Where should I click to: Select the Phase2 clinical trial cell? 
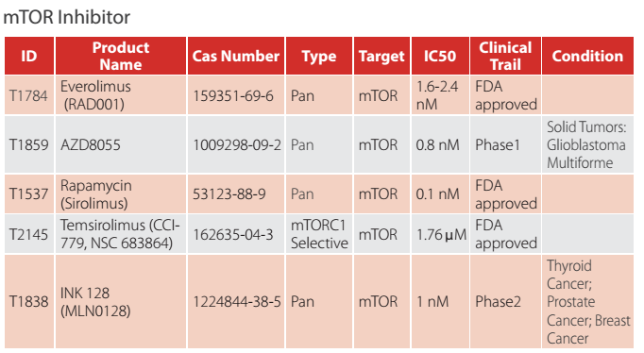tap(498, 302)
